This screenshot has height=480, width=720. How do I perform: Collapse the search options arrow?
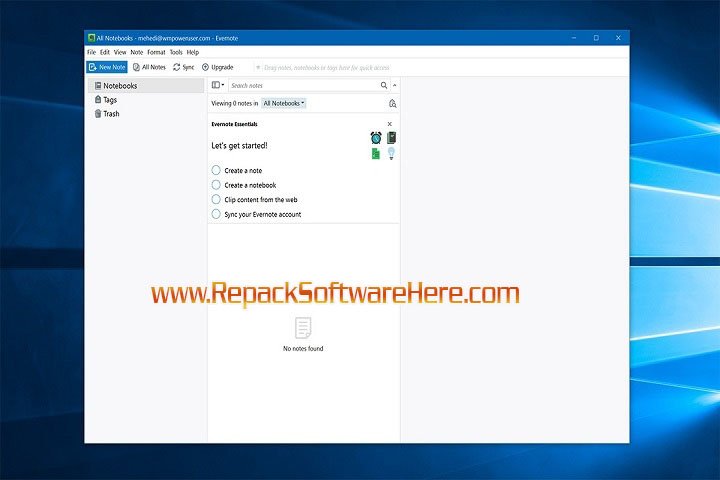click(x=394, y=85)
